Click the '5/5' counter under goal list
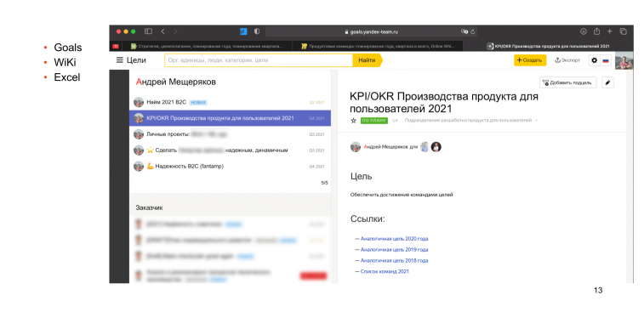644x312 pixels. pos(324,183)
